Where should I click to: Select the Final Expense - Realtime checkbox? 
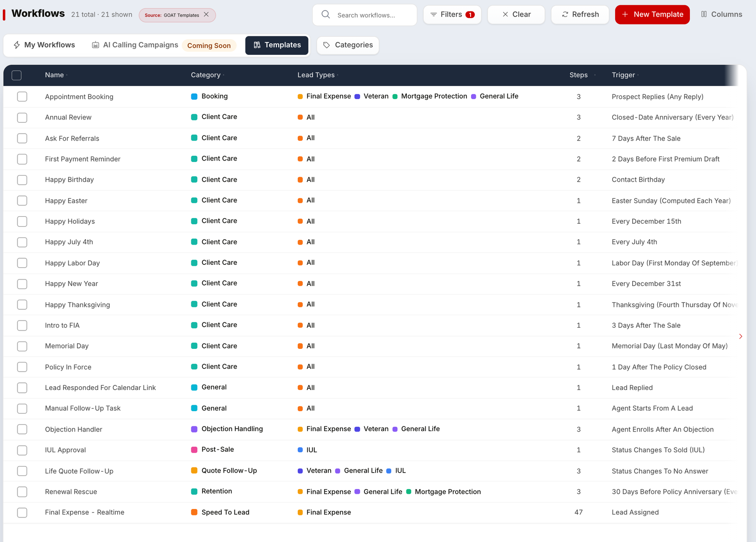pyautogui.click(x=22, y=512)
